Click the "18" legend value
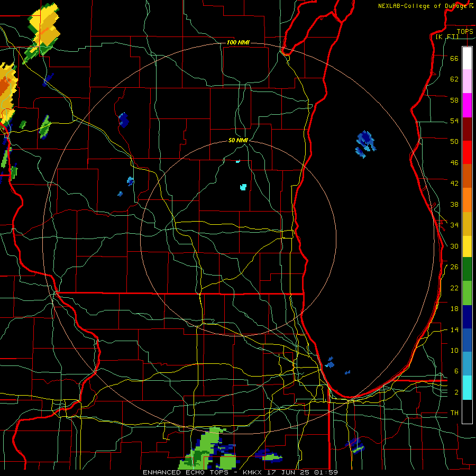 point(454,309)
